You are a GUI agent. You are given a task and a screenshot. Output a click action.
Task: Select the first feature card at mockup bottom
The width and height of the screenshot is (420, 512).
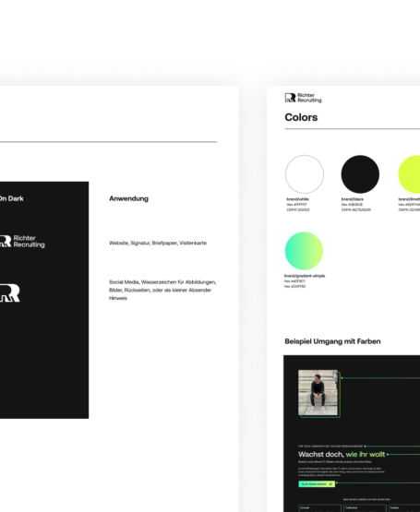point(320,508)
